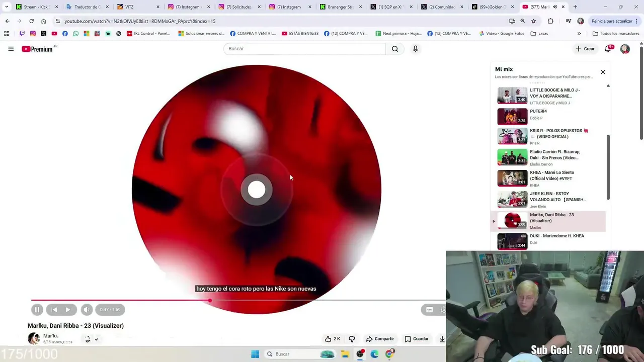644x362 pixels.
Task: Toggle subtitles in the player controls
Action: coord(429,310)
